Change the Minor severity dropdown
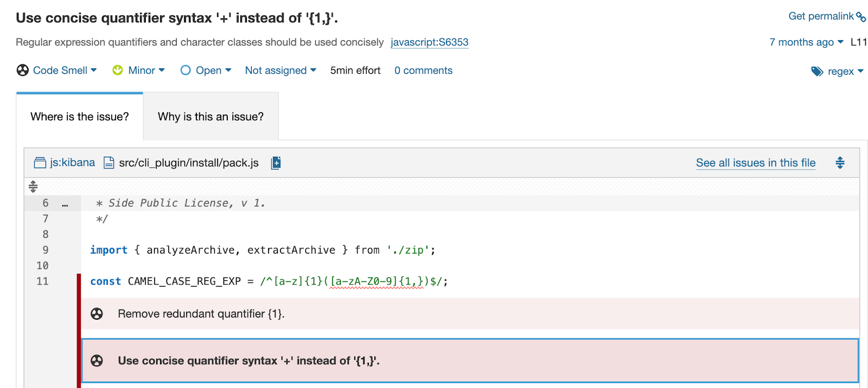This screenshot has width=868, height=388. 146,70
